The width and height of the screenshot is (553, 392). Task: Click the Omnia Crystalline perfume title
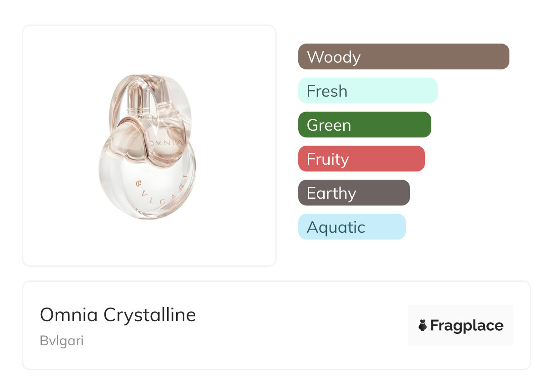point(118,315)
